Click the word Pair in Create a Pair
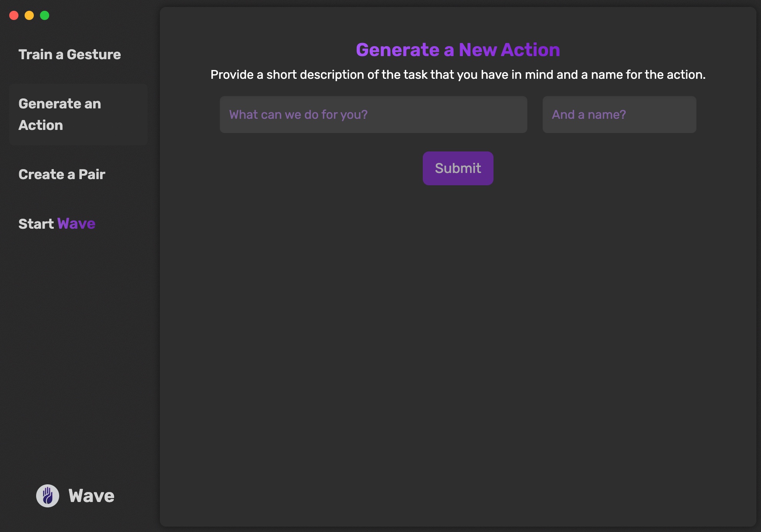 click(x=92, y=175)
